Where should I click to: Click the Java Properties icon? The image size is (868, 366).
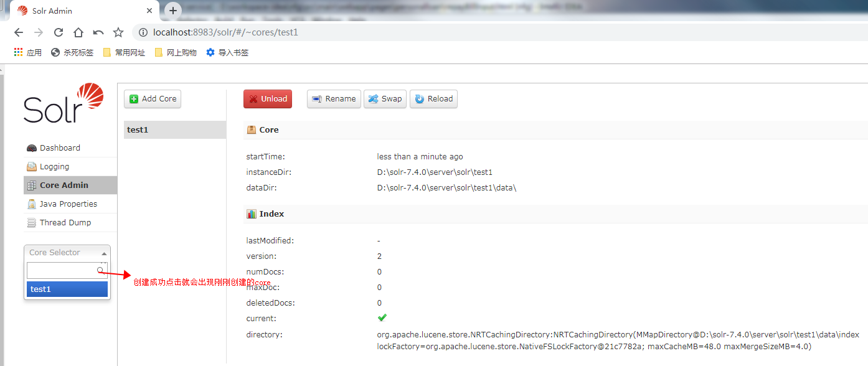(32, 204)
